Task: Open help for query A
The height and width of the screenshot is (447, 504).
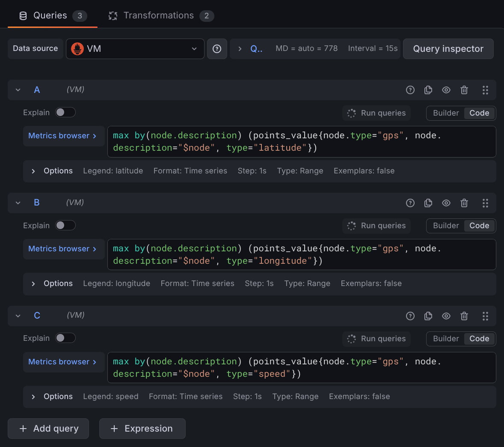Action: (410, 90)
